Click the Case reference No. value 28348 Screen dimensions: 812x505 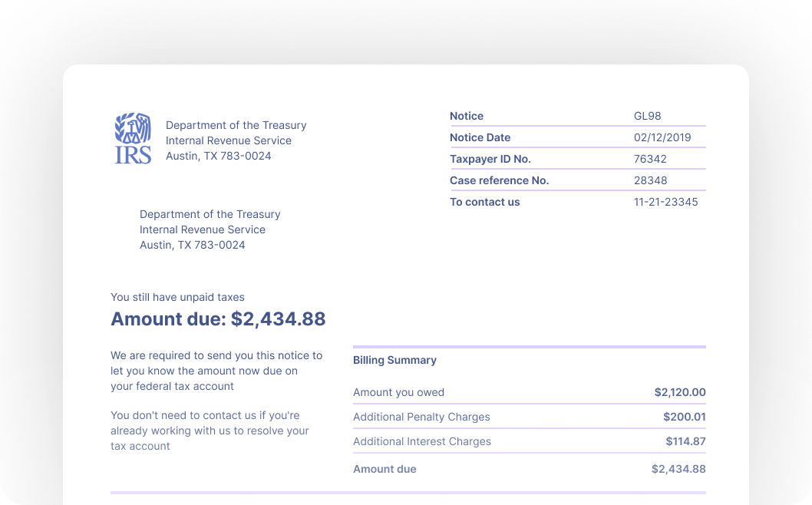coord(650,180)
